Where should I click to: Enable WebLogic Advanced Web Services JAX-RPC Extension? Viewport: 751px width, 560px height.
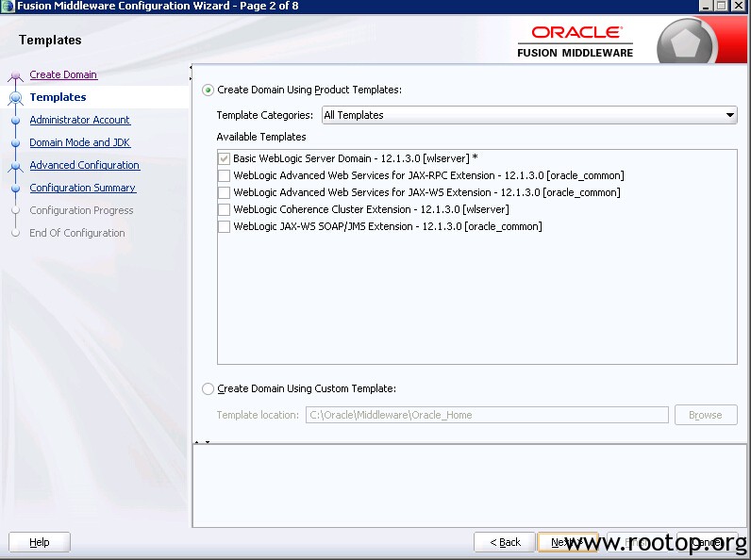tap(224, 175)
